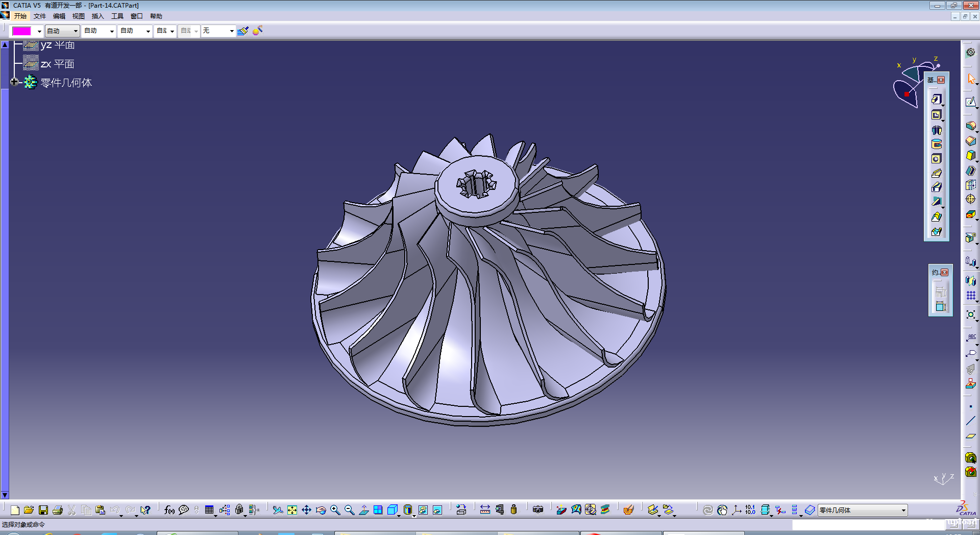Toggle the Fly mode airplane icon
980x535 pixels.
click(278, 510)
